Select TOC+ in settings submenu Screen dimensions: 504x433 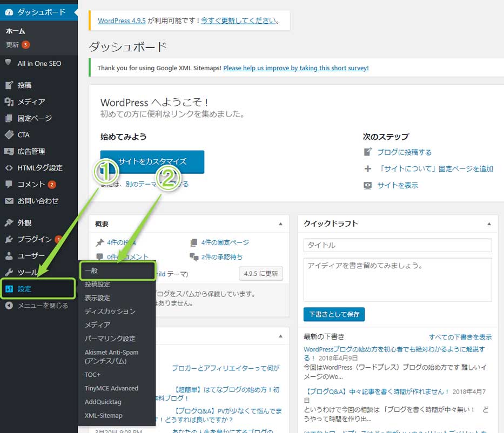click(x=92, y=375)
